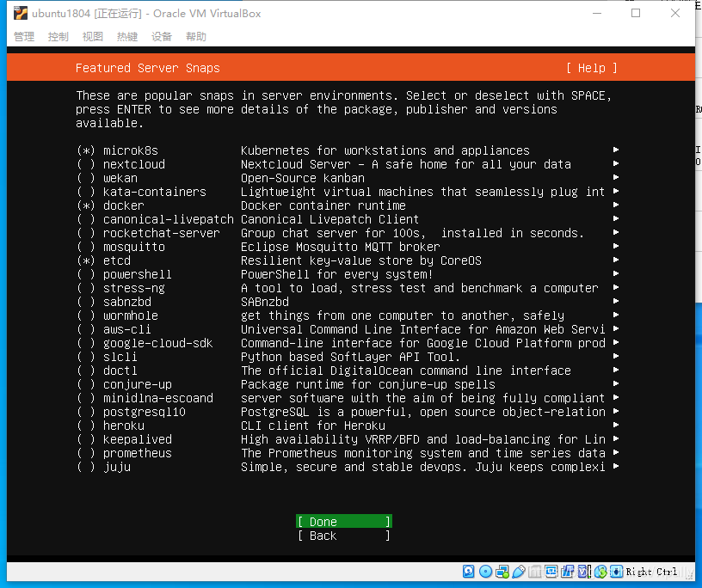Expand details arrow for microk8s row
This screenshot has height=588, width=702.
click(616, 150)
